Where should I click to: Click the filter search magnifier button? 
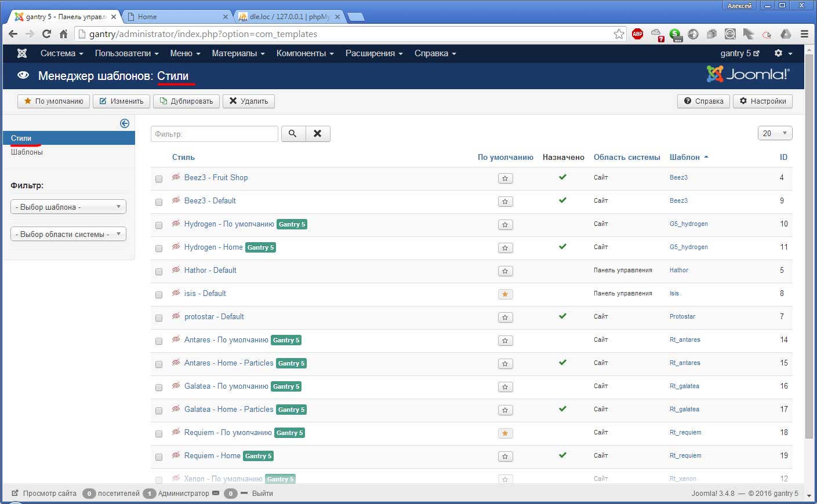click(x=293, y=134)
